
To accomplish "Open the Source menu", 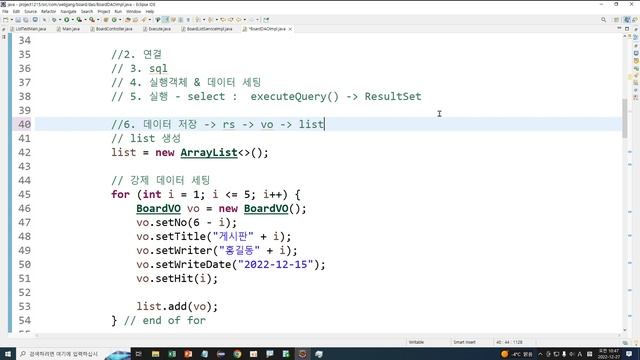I will [30, 11].
